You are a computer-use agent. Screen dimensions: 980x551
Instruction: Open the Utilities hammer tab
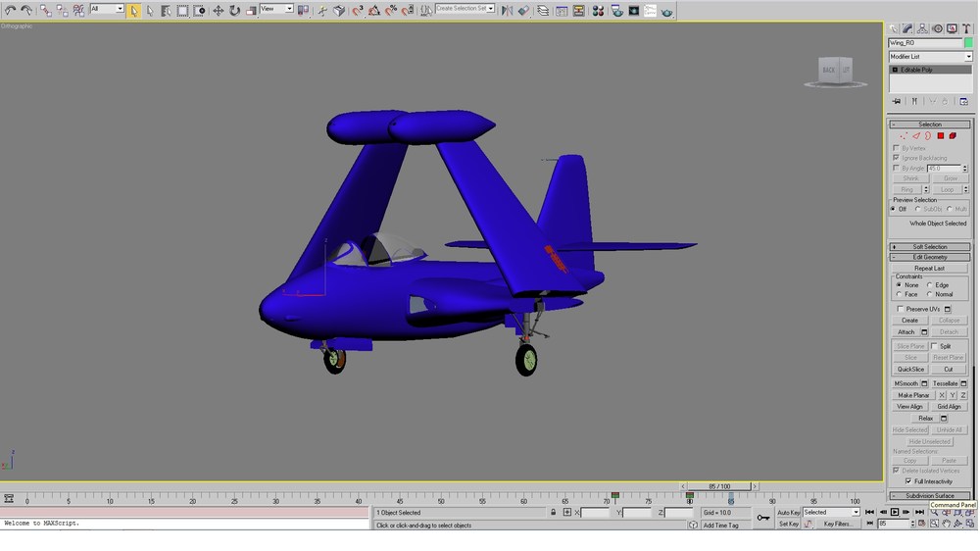(x=966, y=28)
